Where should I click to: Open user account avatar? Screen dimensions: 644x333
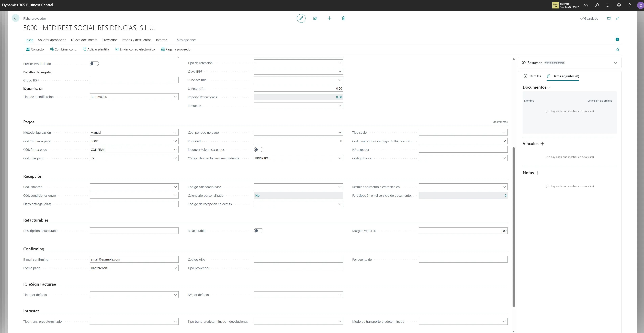[x=640, y=5]
